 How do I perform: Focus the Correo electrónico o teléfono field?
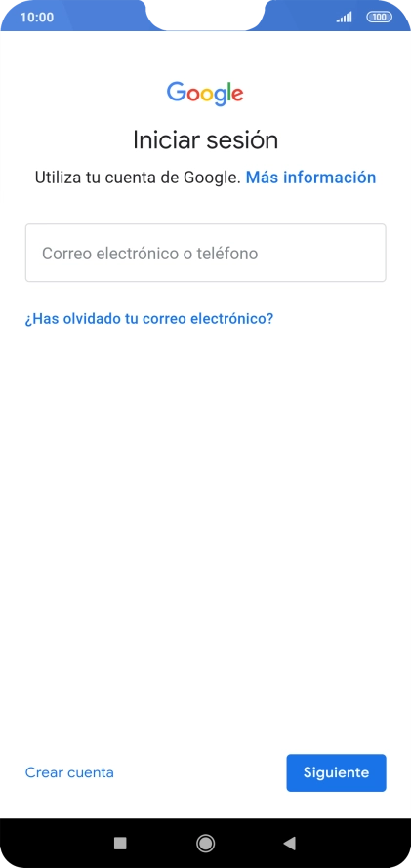point(205,253)
